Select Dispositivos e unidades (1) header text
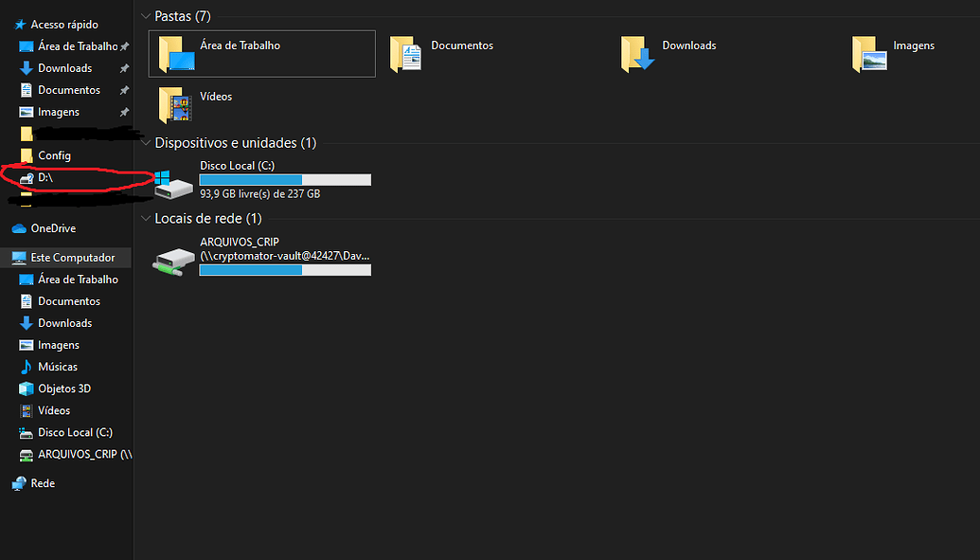 (236, 143)
